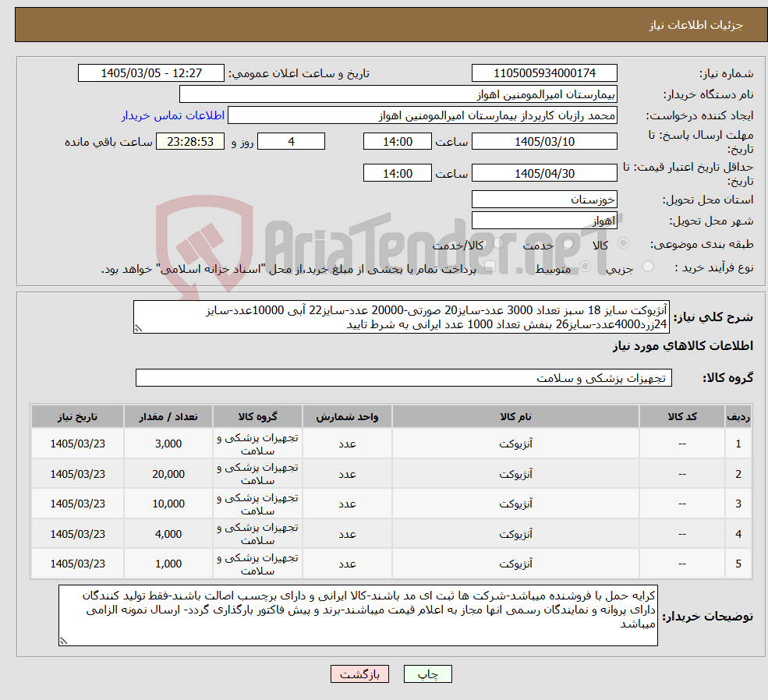Click the announcement date field 1405/03/05 - 12:27

coord(150,73)
